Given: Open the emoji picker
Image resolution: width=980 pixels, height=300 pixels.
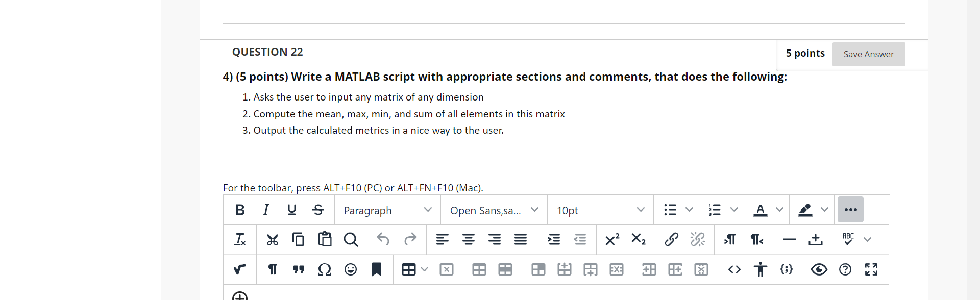Looking at the screenshot, I should click(351, 269).
